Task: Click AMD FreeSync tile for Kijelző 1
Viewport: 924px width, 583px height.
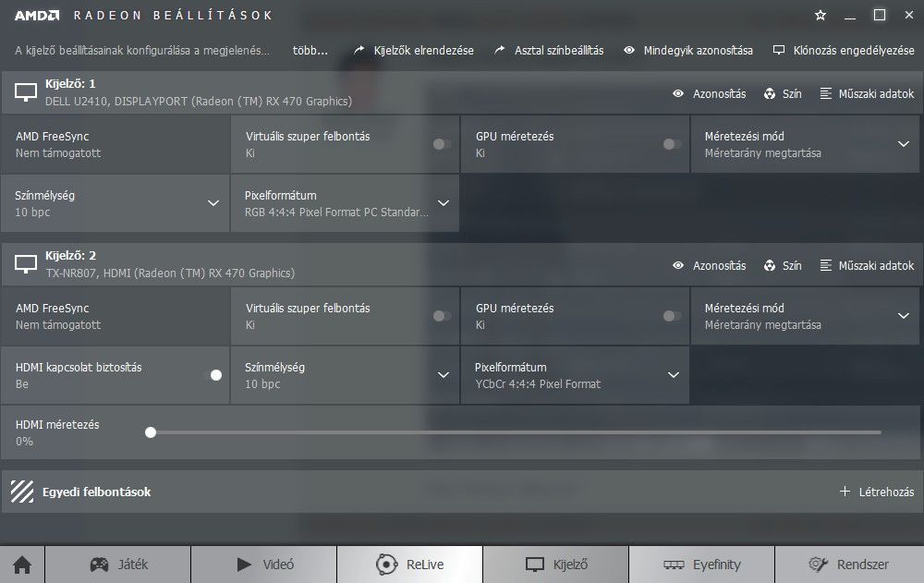Action: click(115, 144)
